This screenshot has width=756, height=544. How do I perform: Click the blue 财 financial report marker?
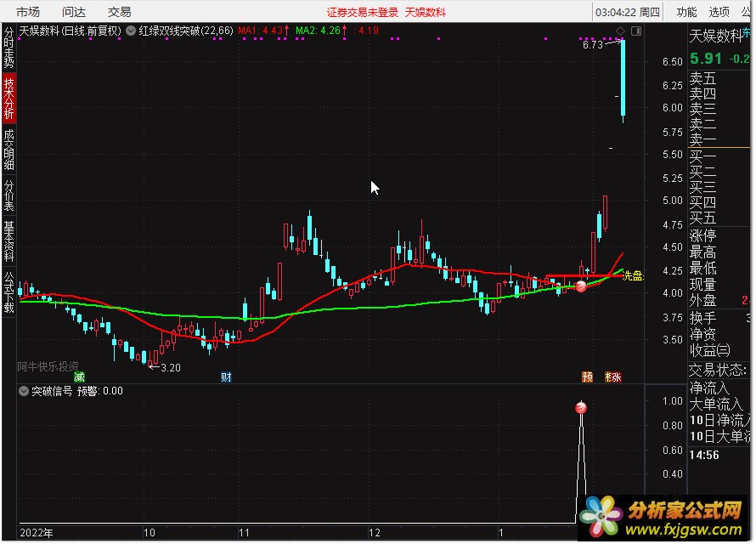pyautogui.click(x=226, y=377)
